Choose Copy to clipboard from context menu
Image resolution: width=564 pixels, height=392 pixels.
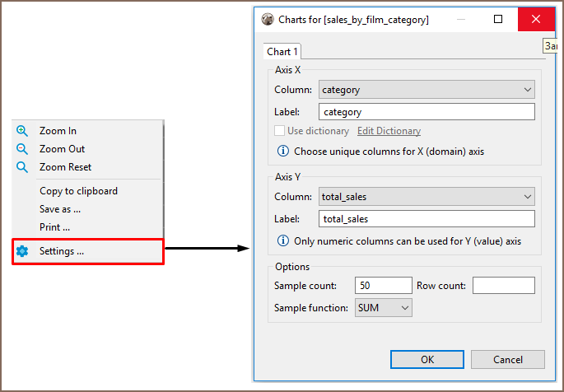click(x=78, y=191)
